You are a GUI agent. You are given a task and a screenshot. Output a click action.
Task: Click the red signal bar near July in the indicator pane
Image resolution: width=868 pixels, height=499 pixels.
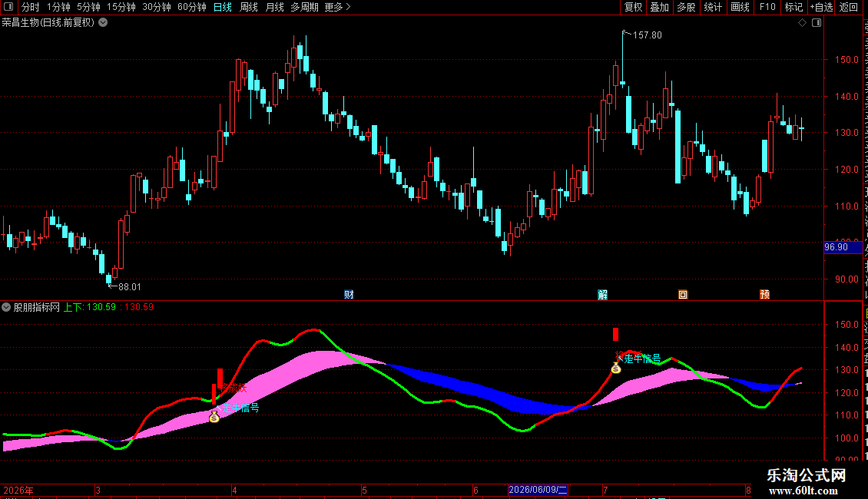pyautogui.click(x=615, y=334)
